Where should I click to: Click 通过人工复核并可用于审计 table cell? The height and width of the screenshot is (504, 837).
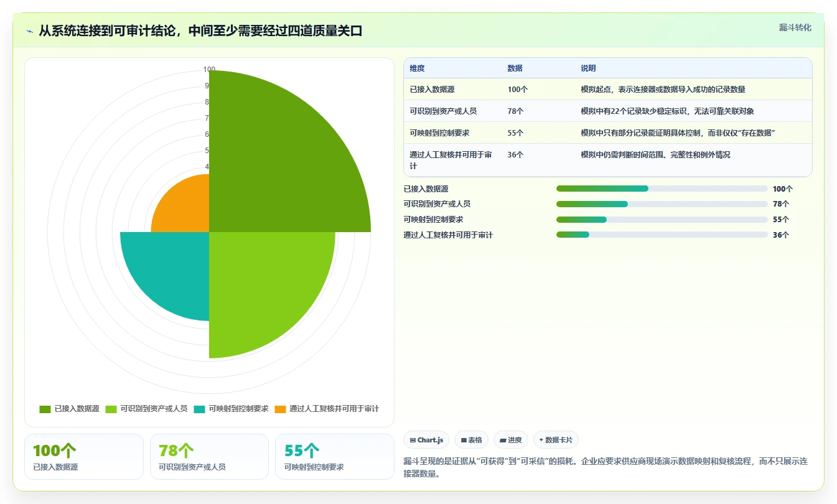click(451, 161)
